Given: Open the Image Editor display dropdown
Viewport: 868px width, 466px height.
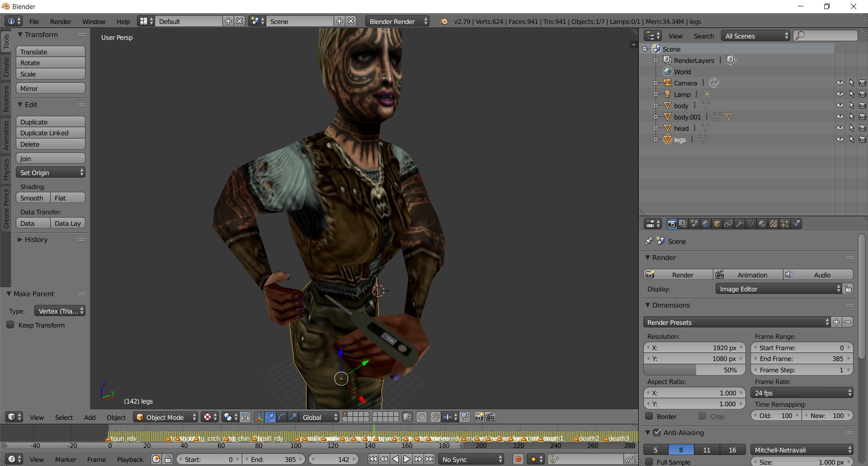Looking at the screenshot, I should pos(778,289).
